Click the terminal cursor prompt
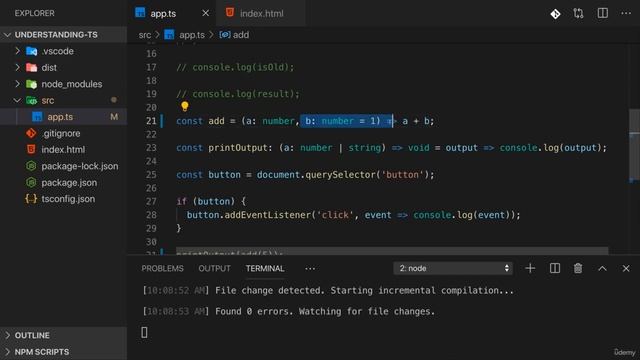This screenshot has width=640, height=360. point(144,332)
